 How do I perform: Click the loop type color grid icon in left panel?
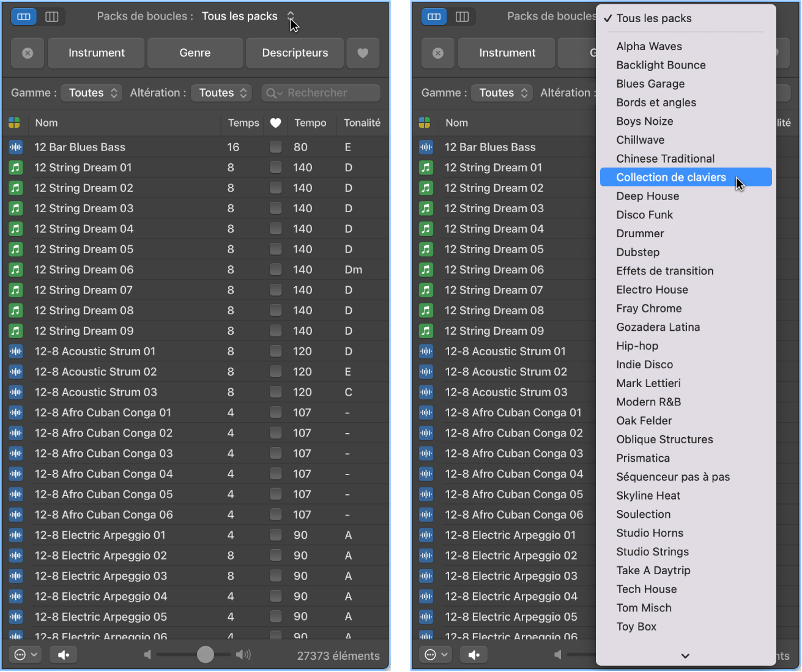(15, 123)
